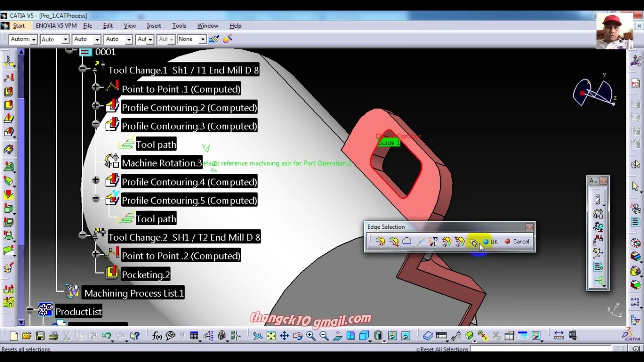Open the None dropdown in top toolbar
This screenshot has width=644, height=362.
203,39
